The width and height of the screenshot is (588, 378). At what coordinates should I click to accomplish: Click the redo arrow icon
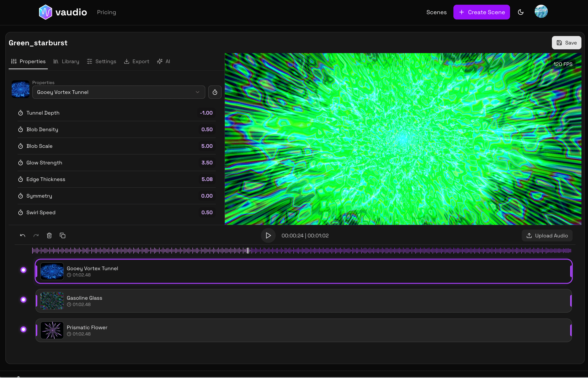(x=36, y=236)
